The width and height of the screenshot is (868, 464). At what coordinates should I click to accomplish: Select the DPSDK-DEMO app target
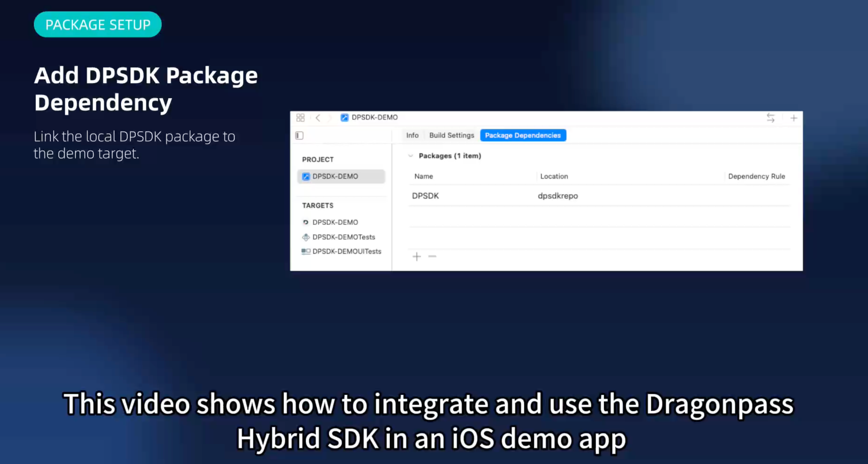click(x=335, y=222)
